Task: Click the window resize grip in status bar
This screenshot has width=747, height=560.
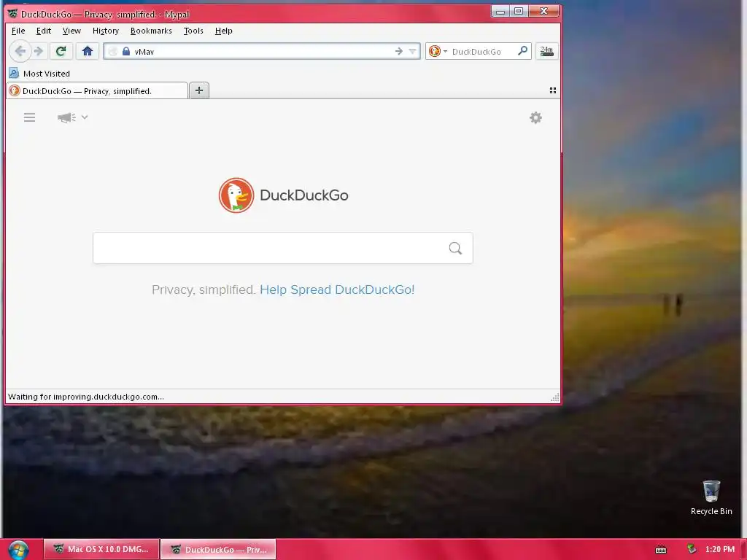Action: click(555, 397)
